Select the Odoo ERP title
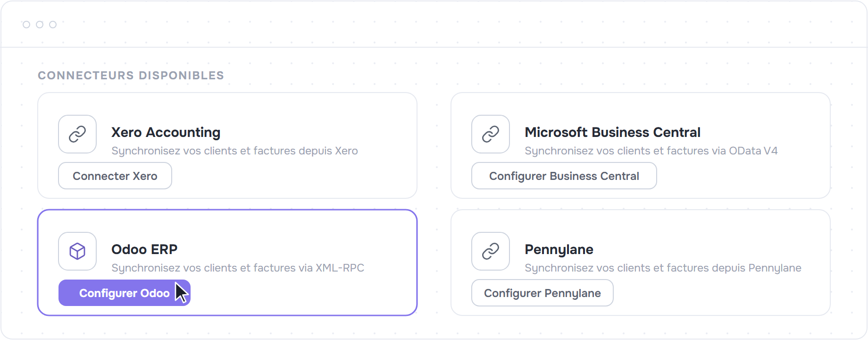Screen dimensions: 868x340 click(x=144, y=249)
